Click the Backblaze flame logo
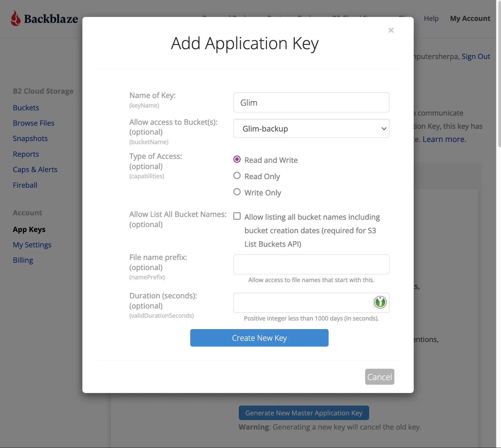The width and height of the screenshot is (501, 448). click(15, 18)
